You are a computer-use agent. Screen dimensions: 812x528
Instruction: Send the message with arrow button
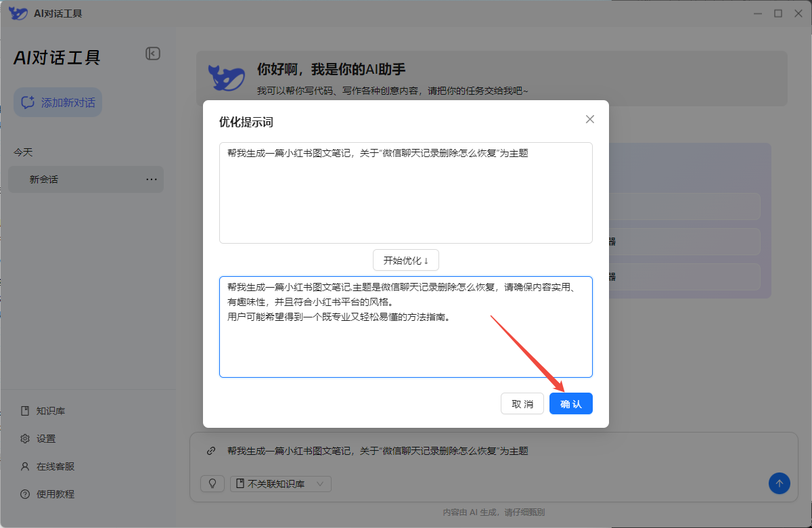coord(780,483)
